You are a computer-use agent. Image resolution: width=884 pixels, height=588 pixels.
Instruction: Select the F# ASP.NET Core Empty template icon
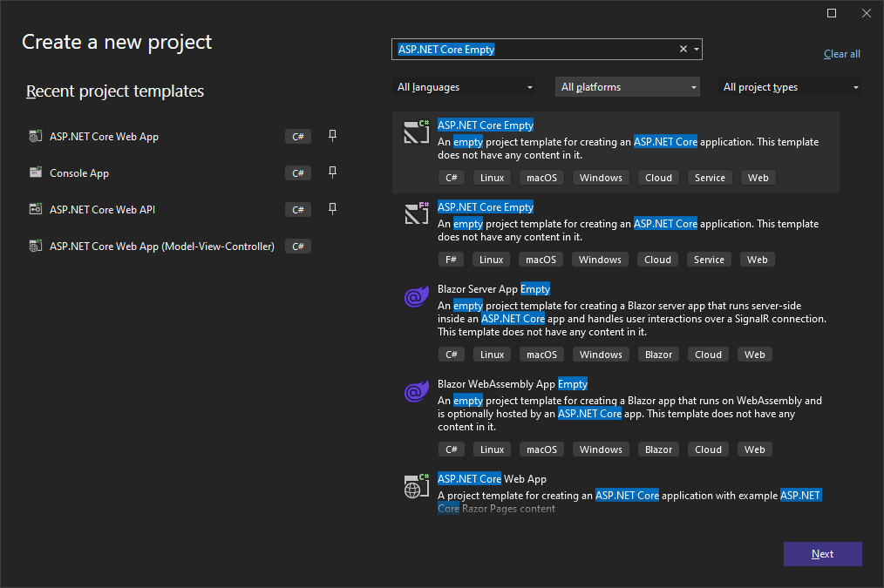(417, 213)
